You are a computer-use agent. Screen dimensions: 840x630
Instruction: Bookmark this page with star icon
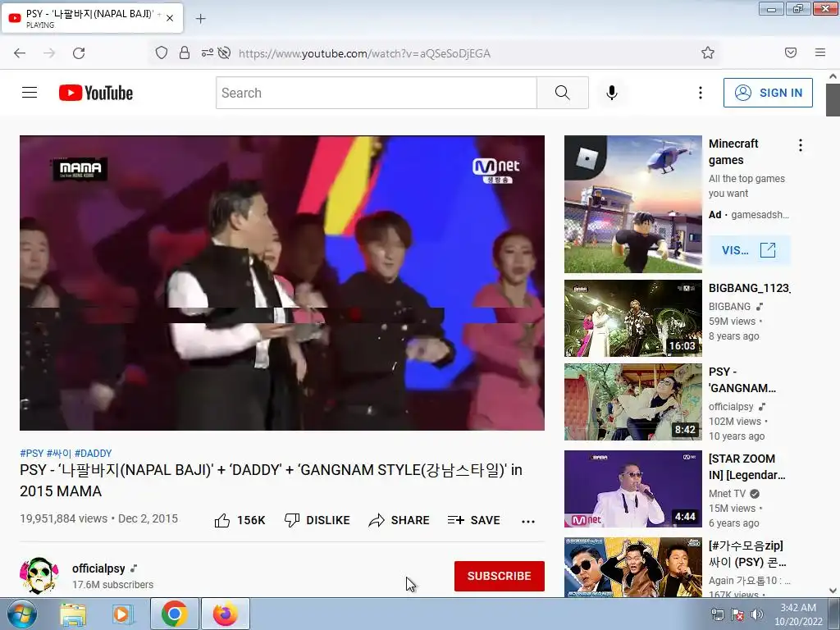[708, 52]
